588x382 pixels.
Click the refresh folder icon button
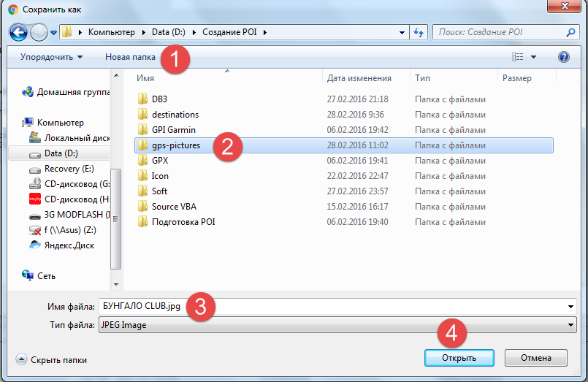click(x=419, y=33)
